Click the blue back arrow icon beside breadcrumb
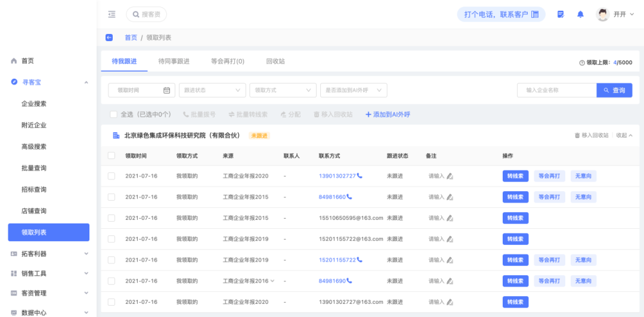 pos(109,38)
